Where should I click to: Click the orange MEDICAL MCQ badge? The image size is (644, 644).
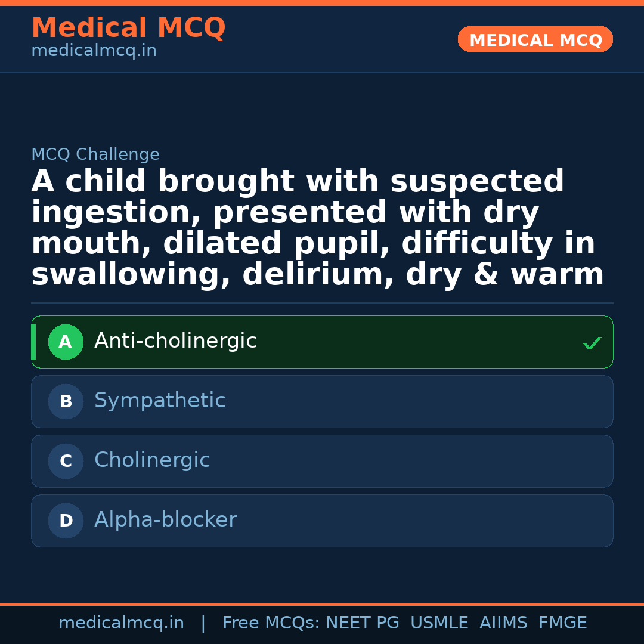tap(535, 40)
